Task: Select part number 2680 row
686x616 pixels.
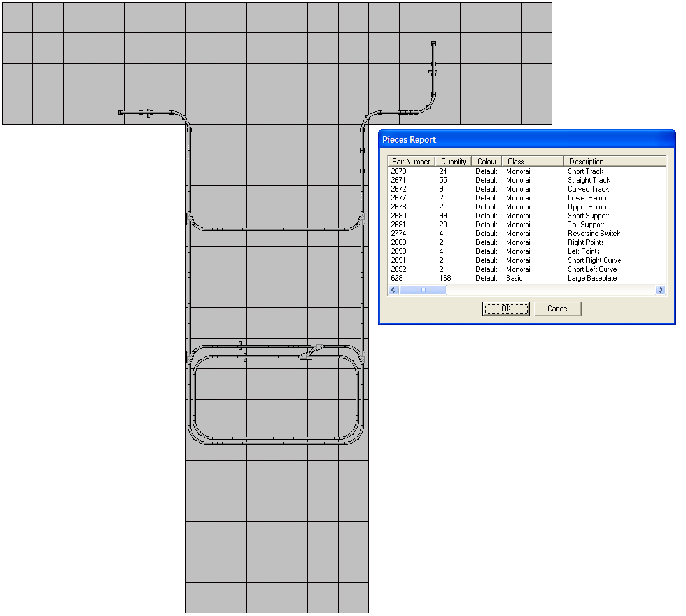Action: point(527,216)
